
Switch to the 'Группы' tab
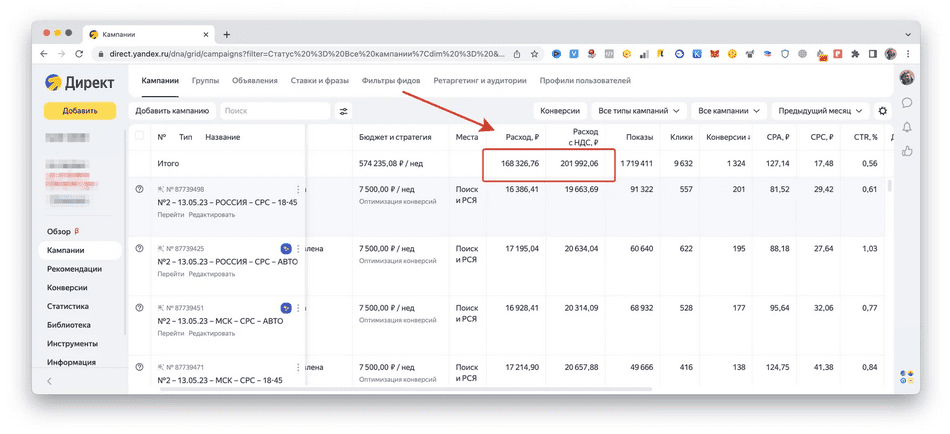[x=205, y=81]
